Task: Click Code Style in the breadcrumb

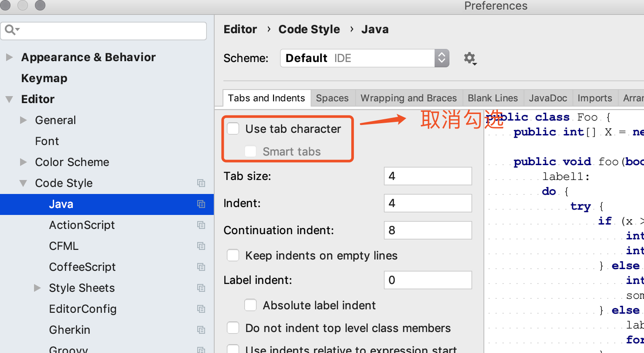Action: 309,29
